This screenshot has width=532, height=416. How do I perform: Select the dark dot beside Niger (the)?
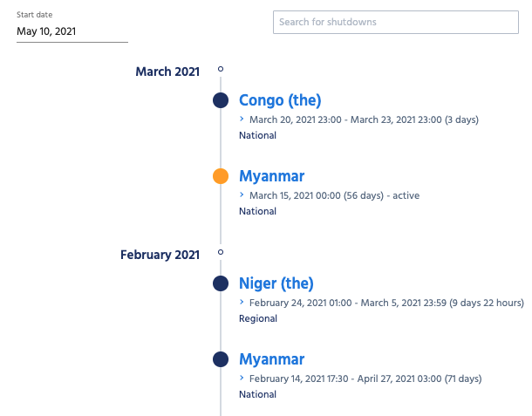tap(221, 283)
